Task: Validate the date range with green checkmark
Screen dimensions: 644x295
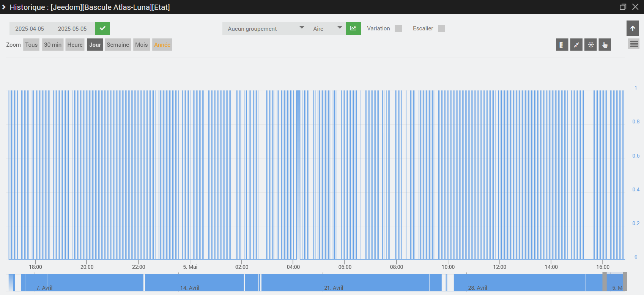Action: (102, 28)
